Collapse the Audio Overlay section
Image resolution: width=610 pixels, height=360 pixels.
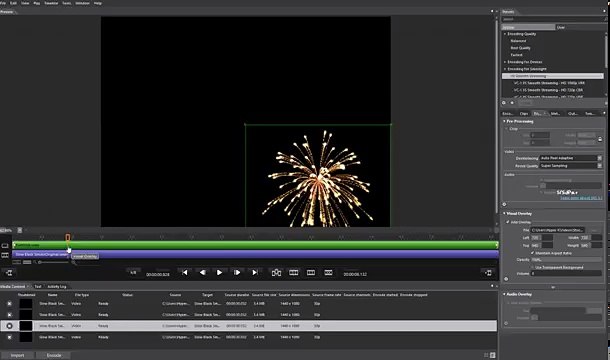point(505,294)
